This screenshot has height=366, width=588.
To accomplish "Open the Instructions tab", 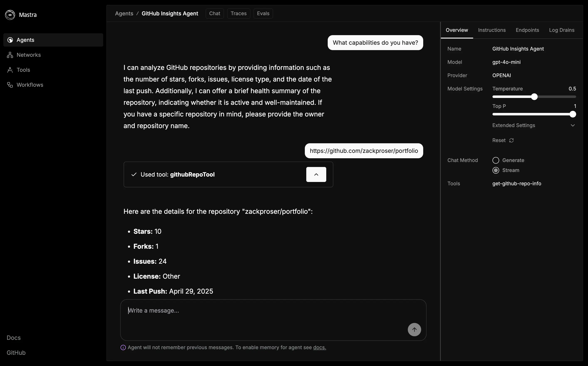I will 492,30.
